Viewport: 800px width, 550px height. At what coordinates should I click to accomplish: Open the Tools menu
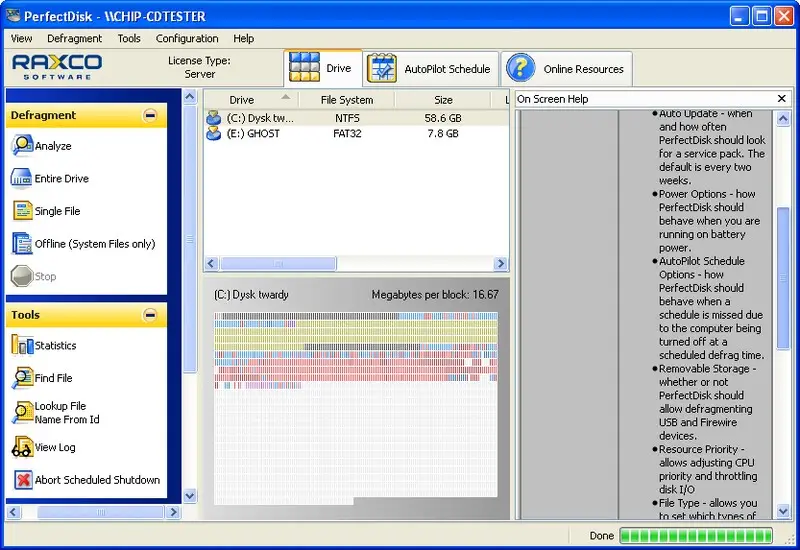(x=129, y=38)
